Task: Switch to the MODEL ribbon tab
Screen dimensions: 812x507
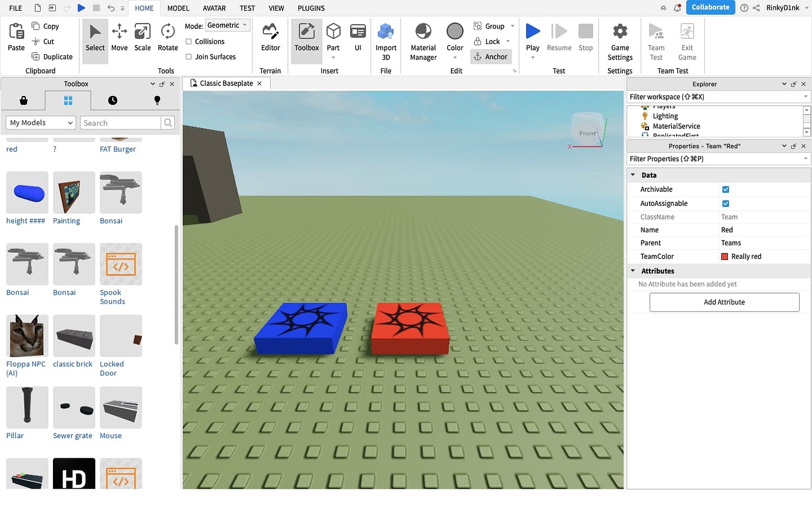Action: [178, 8]
